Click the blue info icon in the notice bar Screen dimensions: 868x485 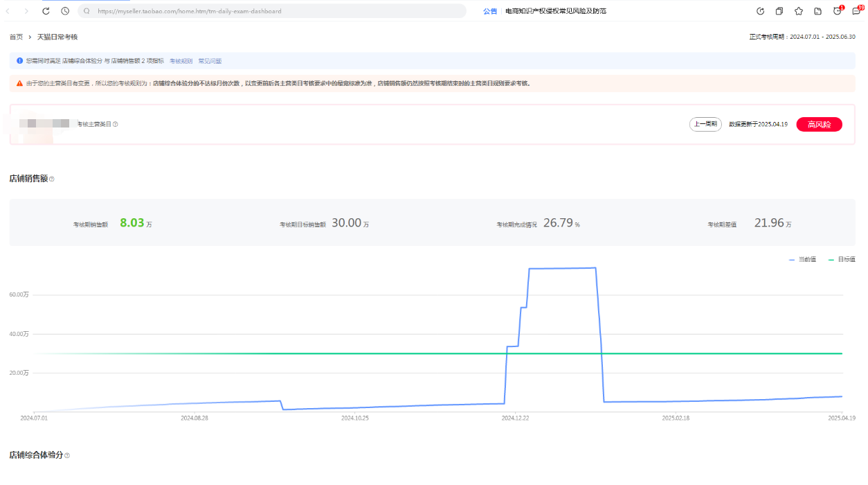pos(19,61)
